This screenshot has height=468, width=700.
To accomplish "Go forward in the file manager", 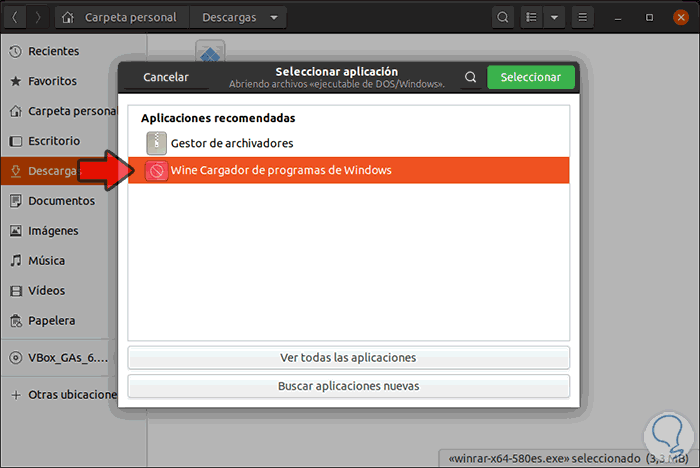I will pyautogui.click(x=38, y=17).
